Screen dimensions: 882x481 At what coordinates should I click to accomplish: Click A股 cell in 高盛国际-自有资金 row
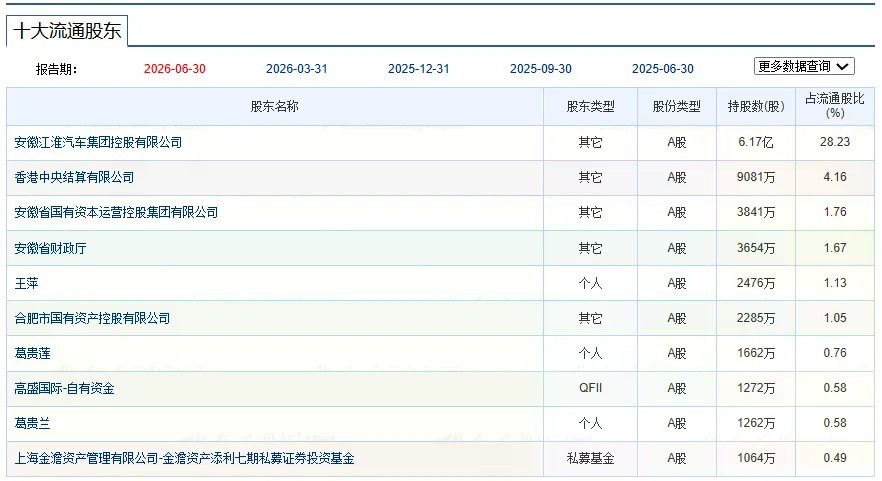pyautogui.click(x=677, y=388)
